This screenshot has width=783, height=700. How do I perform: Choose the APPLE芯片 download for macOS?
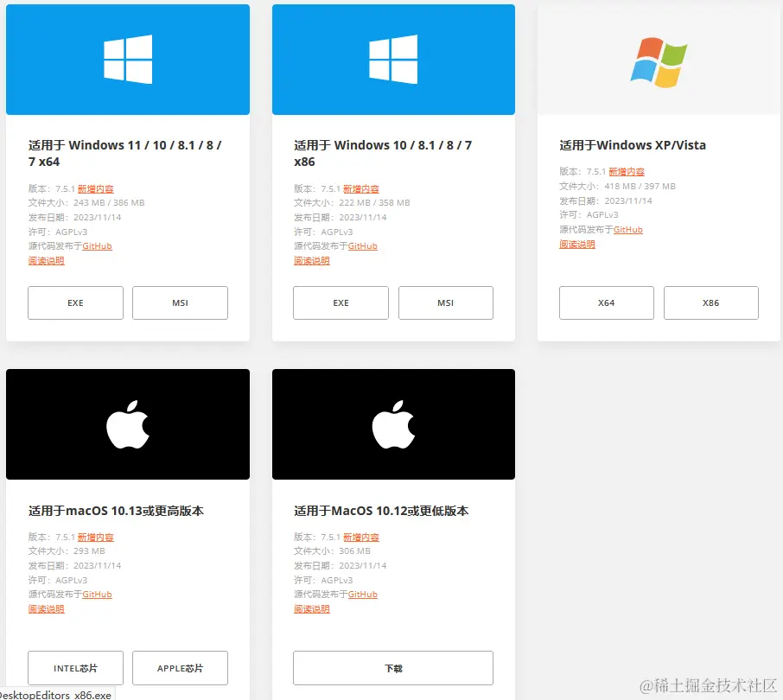[x=180, y=668]
